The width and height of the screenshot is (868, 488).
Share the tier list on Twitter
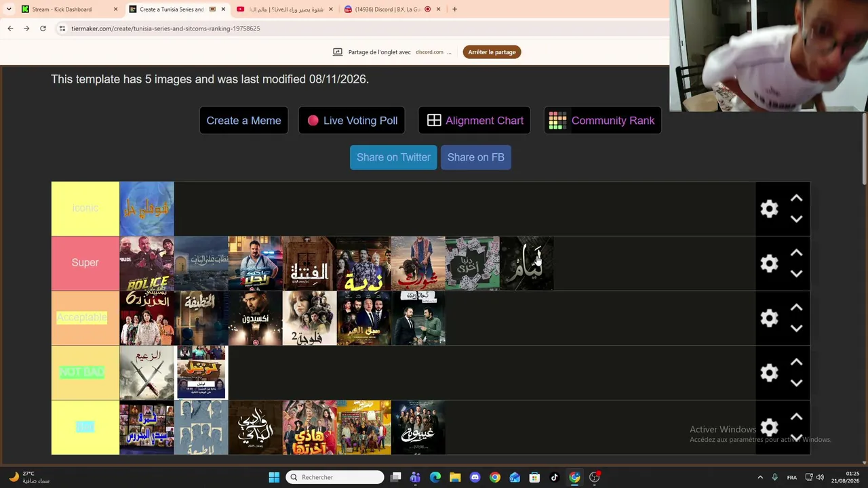393,157
